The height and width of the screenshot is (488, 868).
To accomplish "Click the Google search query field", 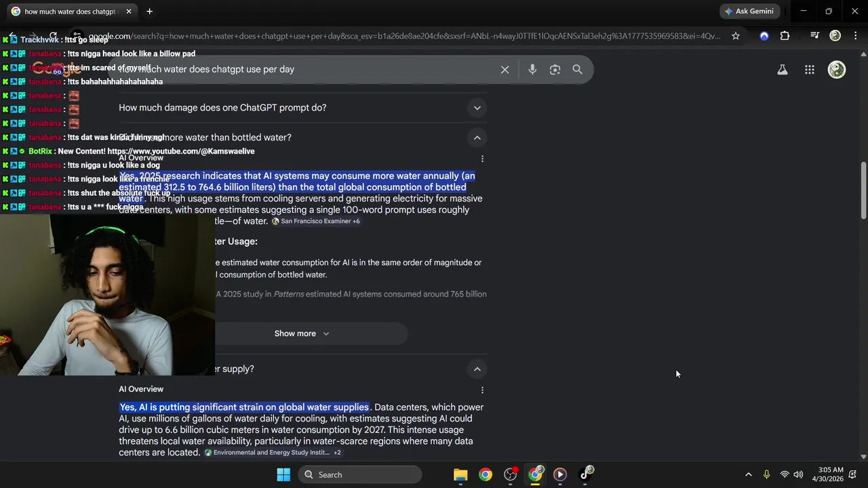I will (305, 69).
